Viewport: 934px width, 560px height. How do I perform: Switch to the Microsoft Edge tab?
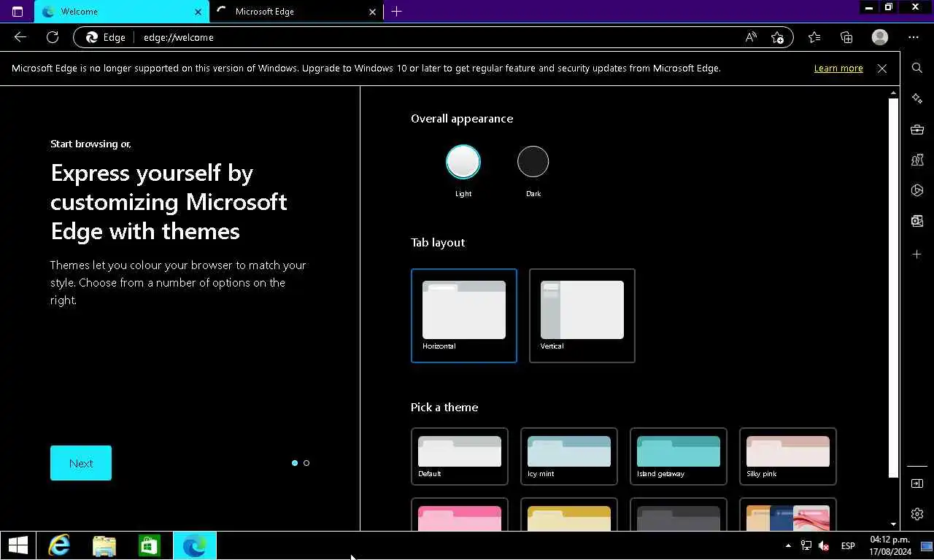(x=296, y=12)
